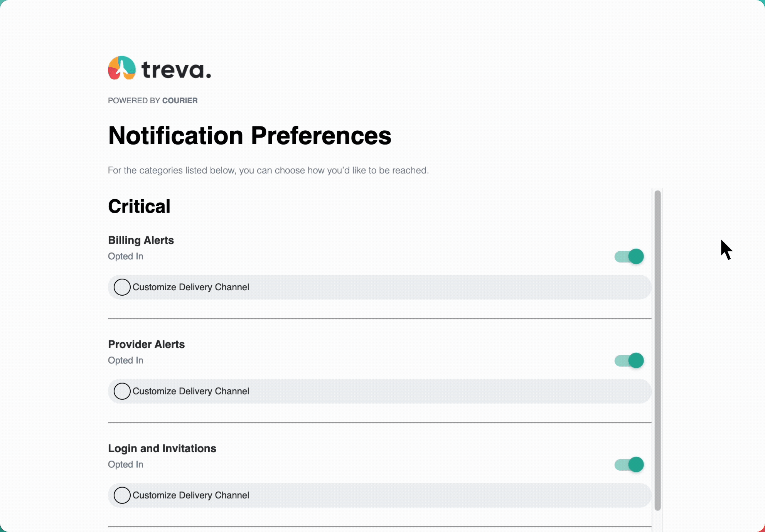Click the Login and Invitations title

pyautogui.click(x=162, y=448)
